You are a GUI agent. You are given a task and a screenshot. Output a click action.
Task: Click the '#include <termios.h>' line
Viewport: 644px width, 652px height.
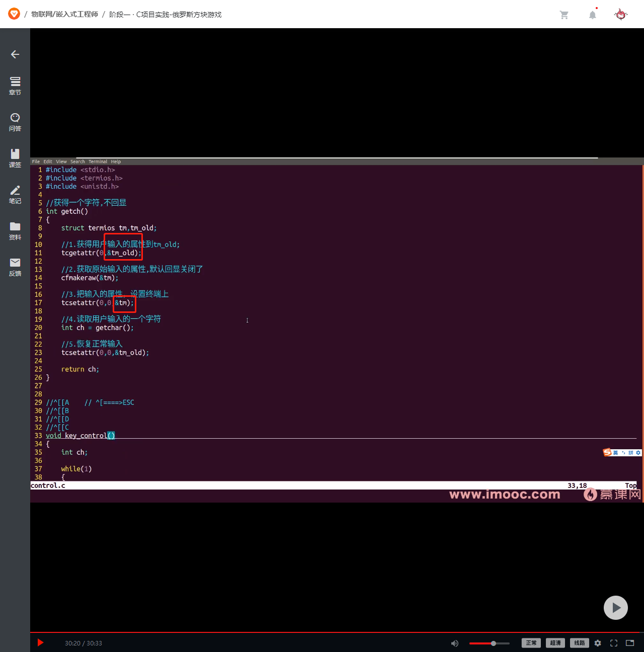point(84,178)
